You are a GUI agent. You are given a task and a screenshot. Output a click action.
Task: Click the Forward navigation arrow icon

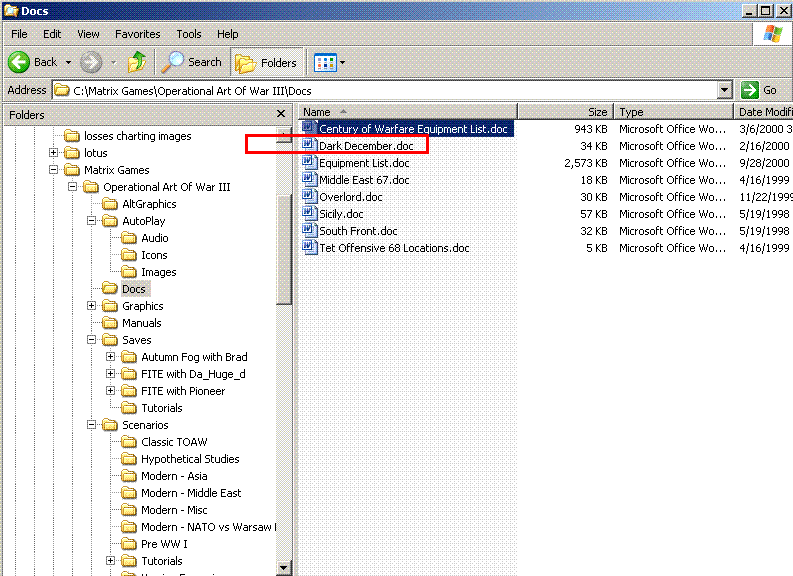pos(91,62)
